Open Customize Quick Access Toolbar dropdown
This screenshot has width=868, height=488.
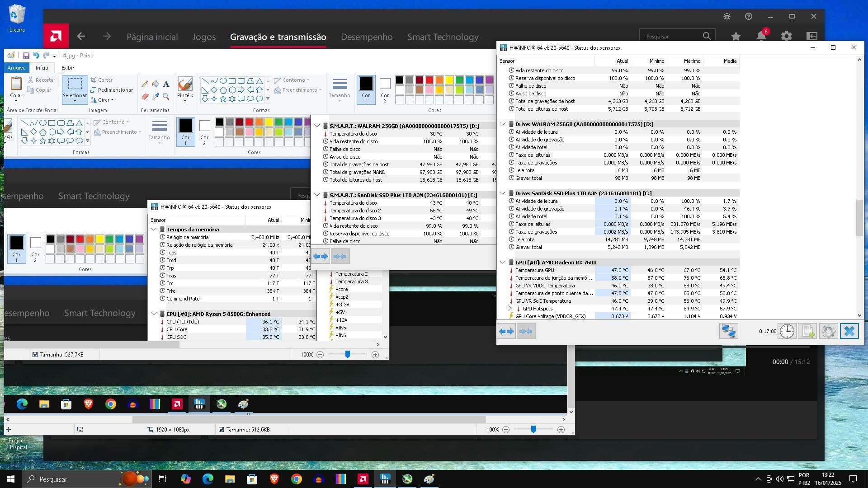pyautogui.click(x=54, y=56)
